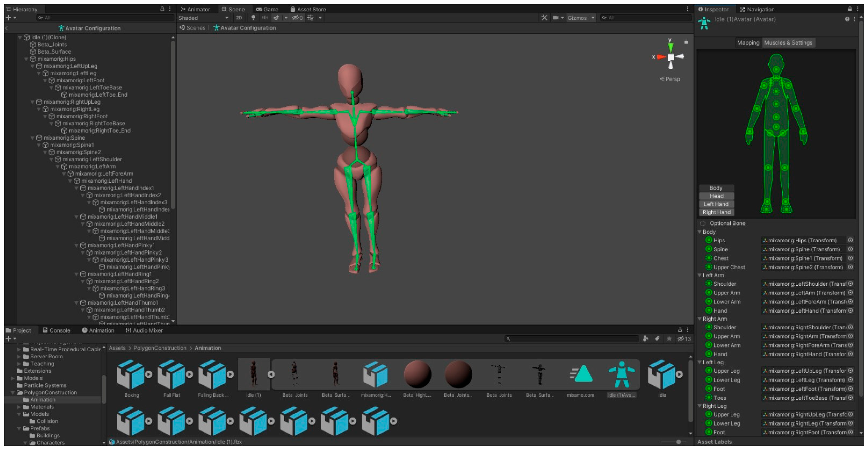Open the component tools wrench icon

[x=544, y=18]
